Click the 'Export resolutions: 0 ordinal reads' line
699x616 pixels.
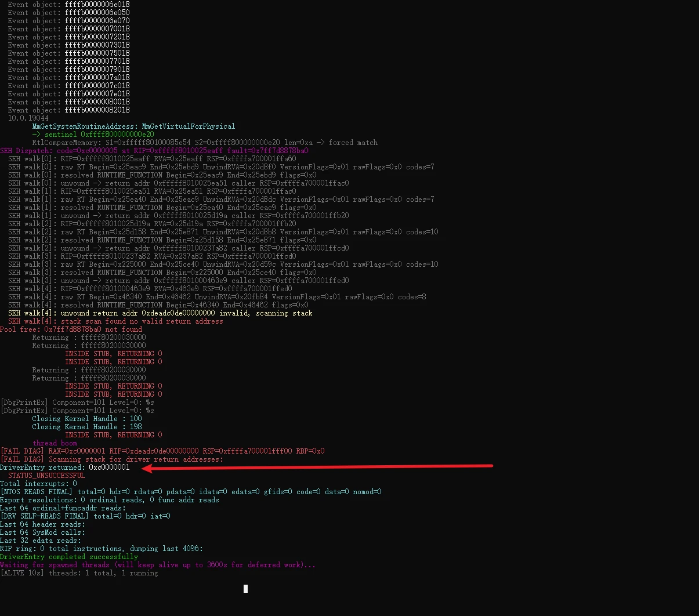[110, 499]
